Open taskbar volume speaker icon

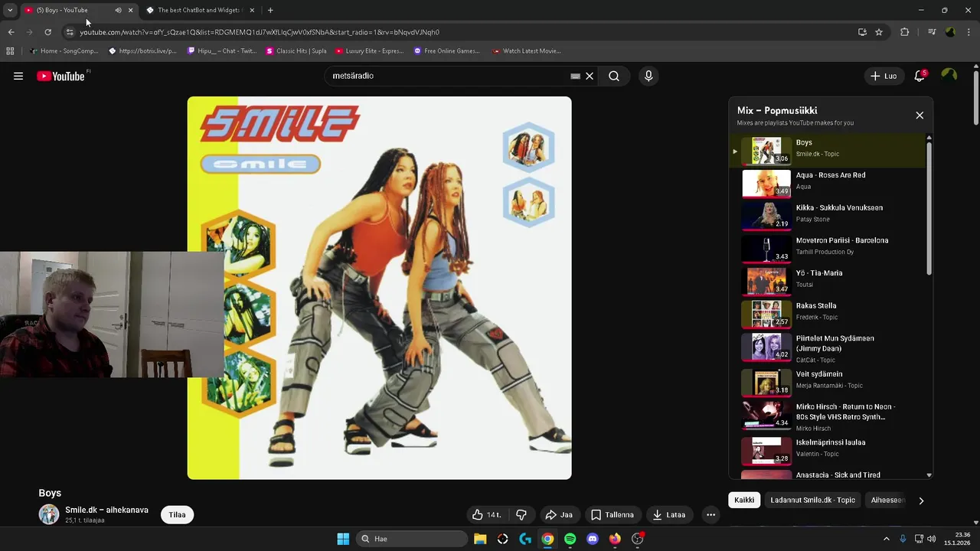point(931,539)
